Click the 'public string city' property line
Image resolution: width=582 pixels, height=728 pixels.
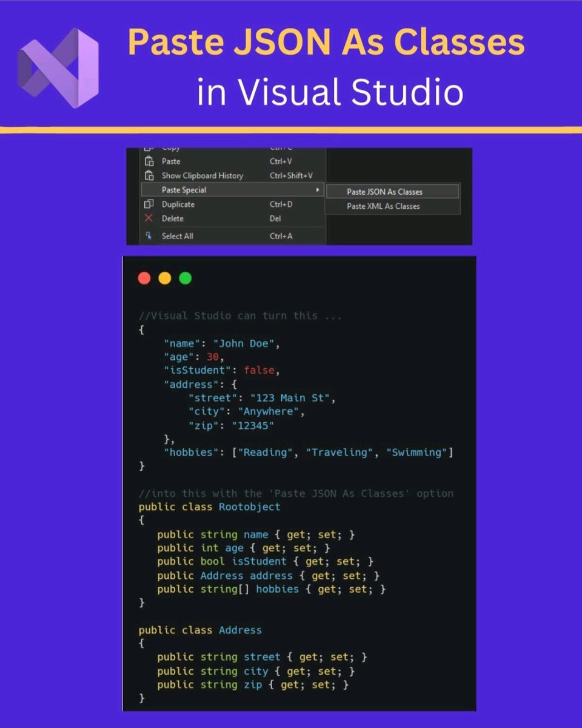coord(256,671)
